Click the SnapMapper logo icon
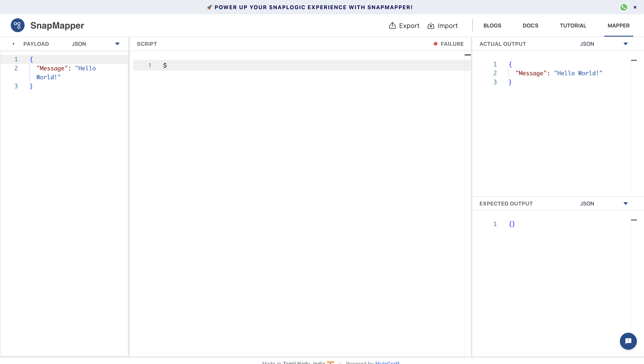Image resolution: width=644 pixels, height=364 pixels. (x=17, y=25)
